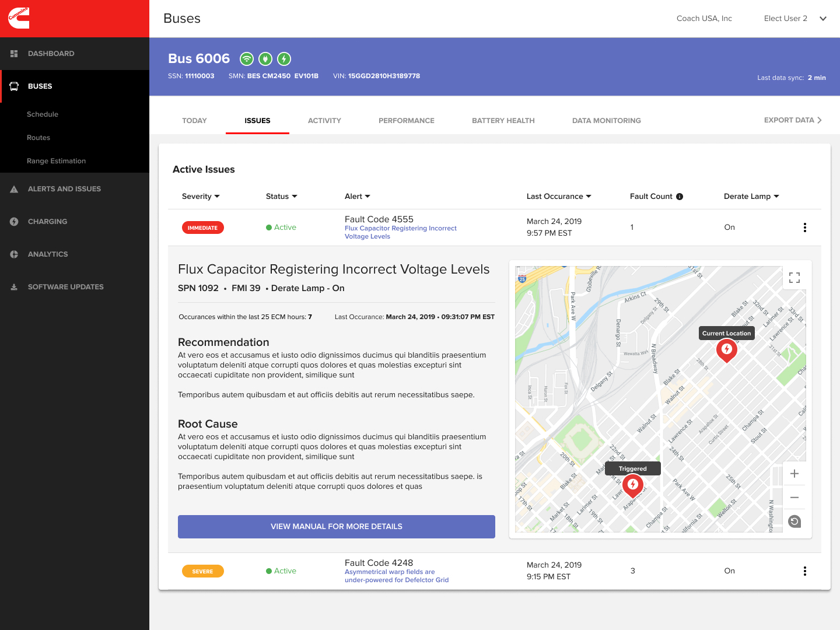Click the Wi-Fi connectivity icon beside Bus 6006
840x630 pixels.
[x=247, y=59]
